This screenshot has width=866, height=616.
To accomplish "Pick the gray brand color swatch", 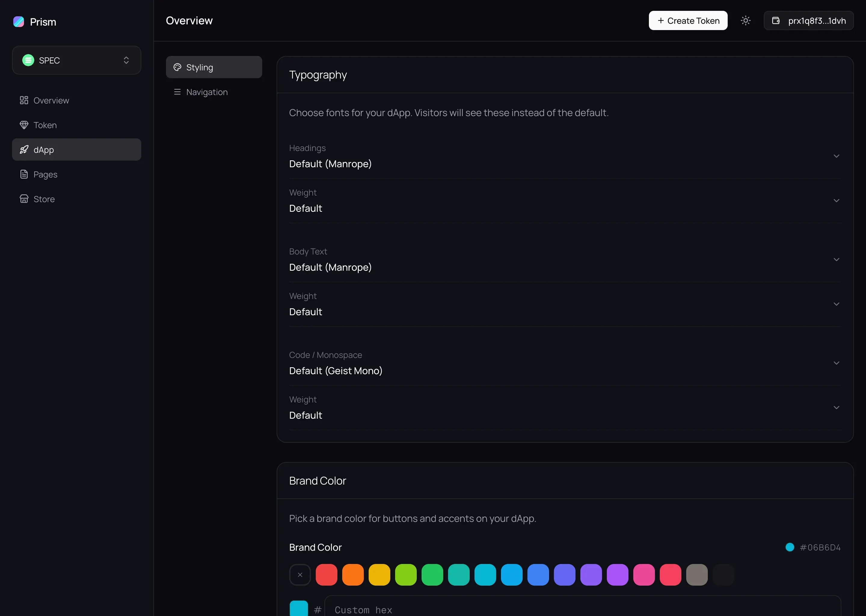I will (697, 575).
